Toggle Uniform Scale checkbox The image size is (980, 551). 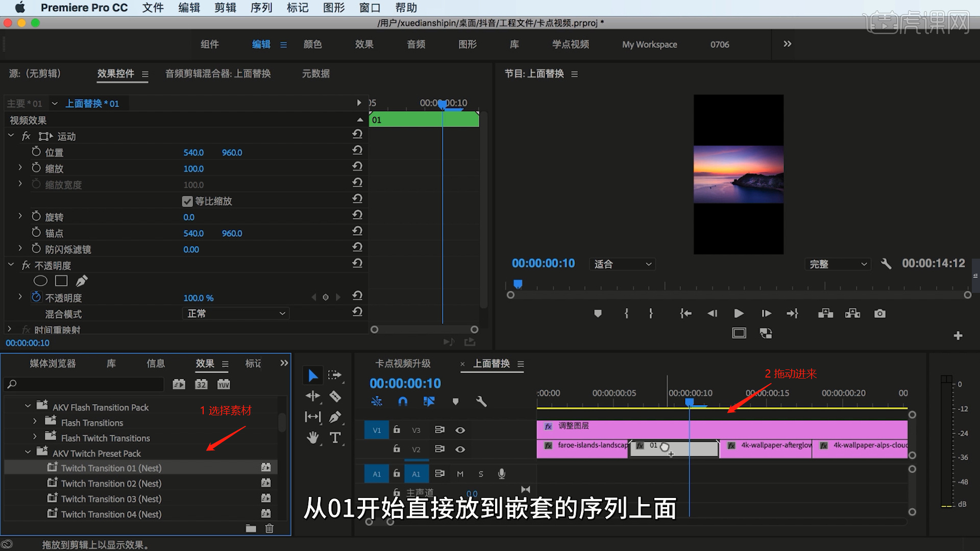(x=187, y=201)
